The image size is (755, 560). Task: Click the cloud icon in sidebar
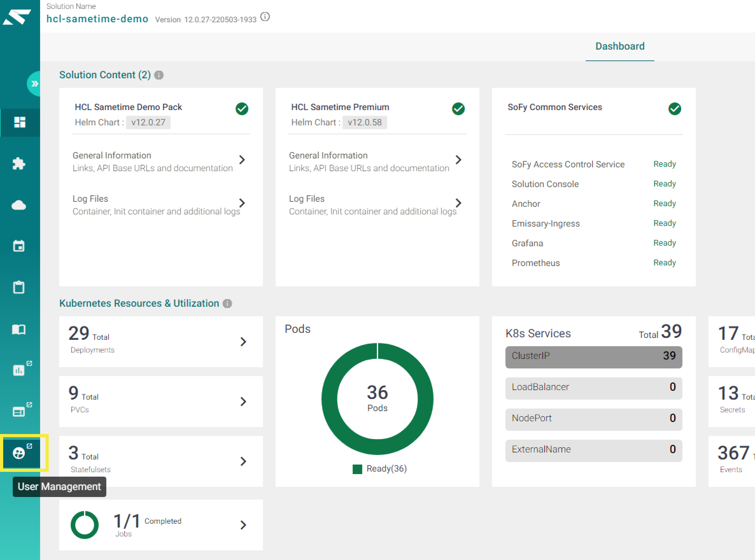tap(19, 205)
